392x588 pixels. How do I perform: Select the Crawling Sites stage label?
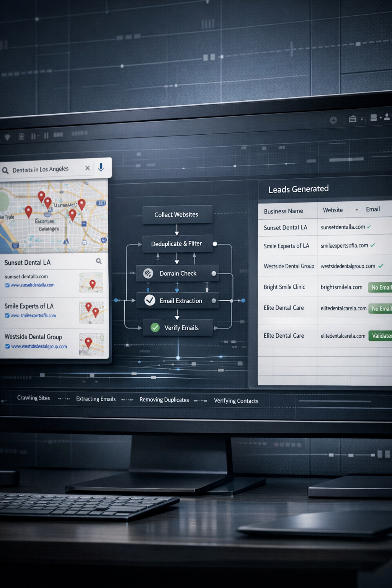tap(33, 398)
